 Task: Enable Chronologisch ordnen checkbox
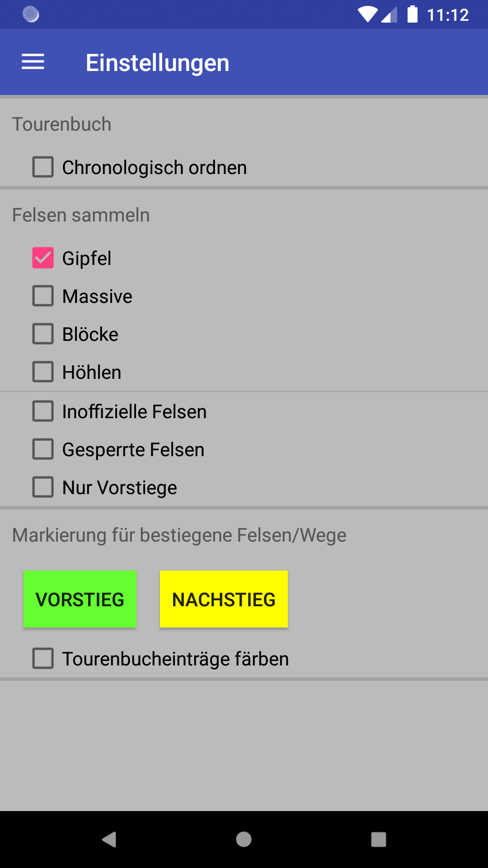tap(43, 167)
